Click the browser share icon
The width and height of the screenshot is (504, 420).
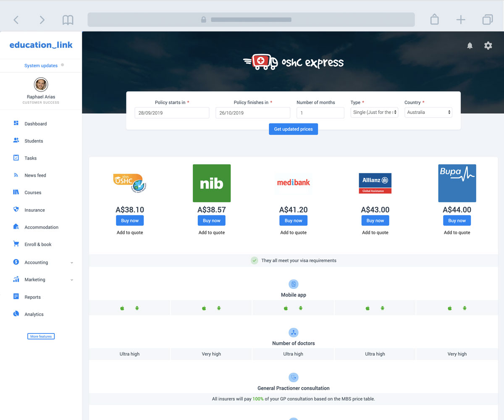[x=434, y=20]
